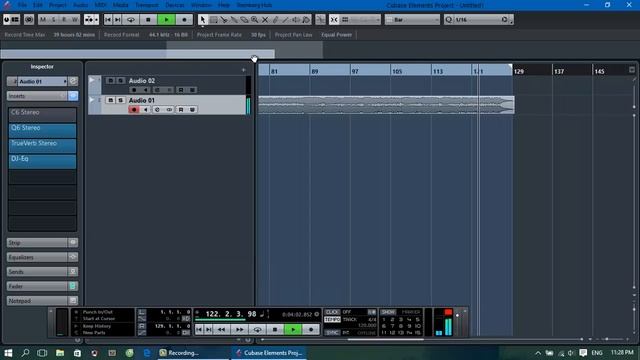Toggle TEMPO track button in transport panel
Viewport: 640px width, 360px height.
pyautogui.click(x=332, y=319)
